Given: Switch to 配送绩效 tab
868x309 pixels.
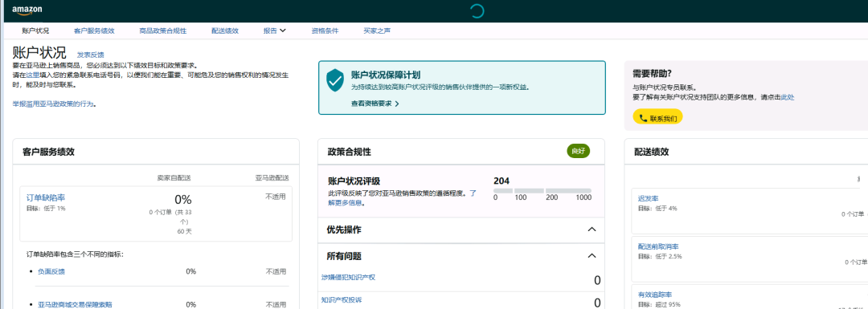Looking at the screenshot, I should pyautogui.click(x=225, y=31).
